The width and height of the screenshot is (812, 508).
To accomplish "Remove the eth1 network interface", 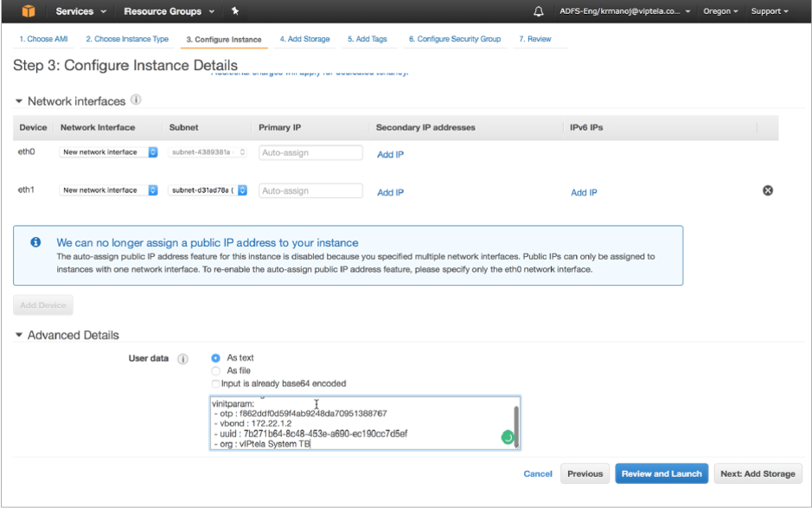I will click(767, 190).
